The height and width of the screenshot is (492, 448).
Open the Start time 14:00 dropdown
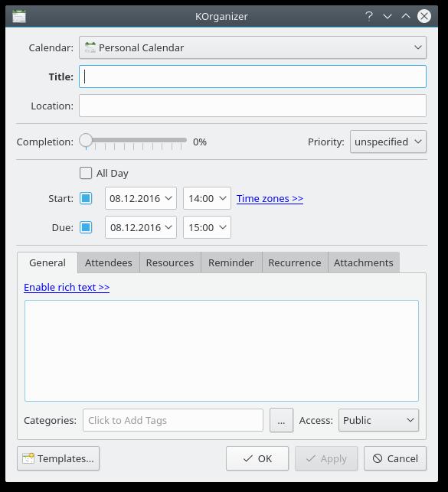tap(207, 198)
